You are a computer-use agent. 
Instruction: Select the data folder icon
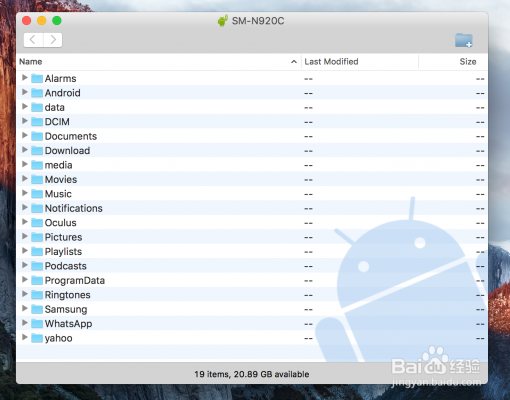point(37,107)
